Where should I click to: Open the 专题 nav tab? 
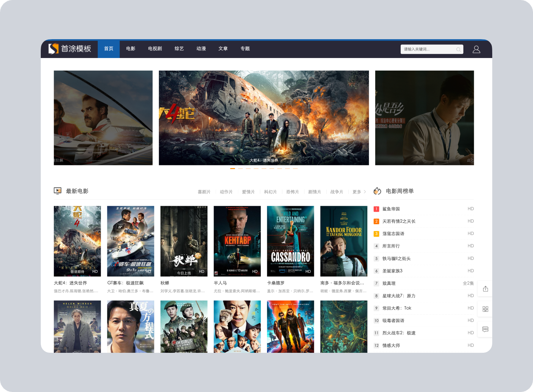[x=245, y=49]
